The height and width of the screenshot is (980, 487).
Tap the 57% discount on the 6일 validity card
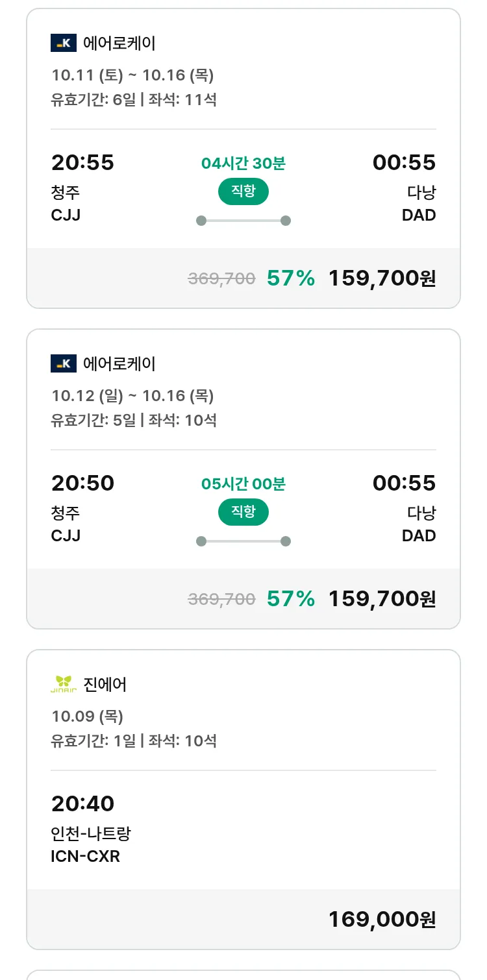tap(290, 278)
